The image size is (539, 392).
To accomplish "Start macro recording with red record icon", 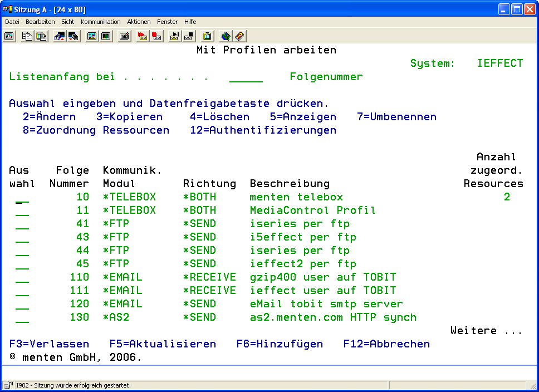I will pyautogui.click(x=142, y=36).
